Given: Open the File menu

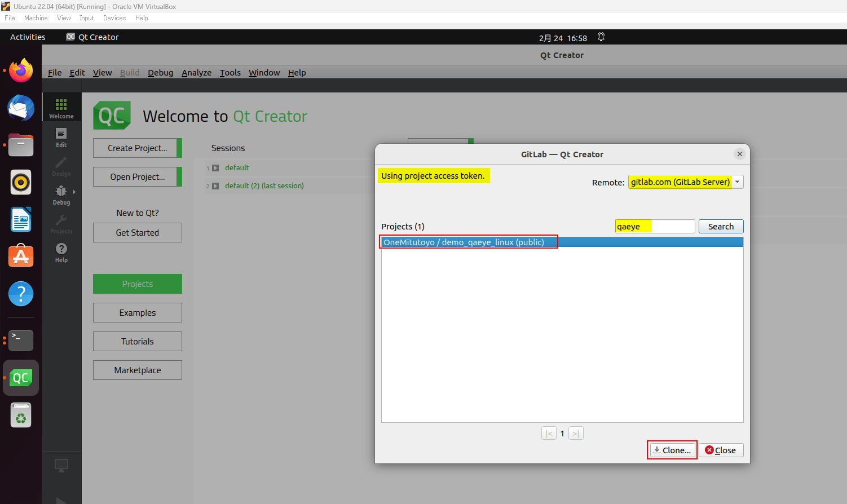Looking at the screenshot, I should (55, 73).
